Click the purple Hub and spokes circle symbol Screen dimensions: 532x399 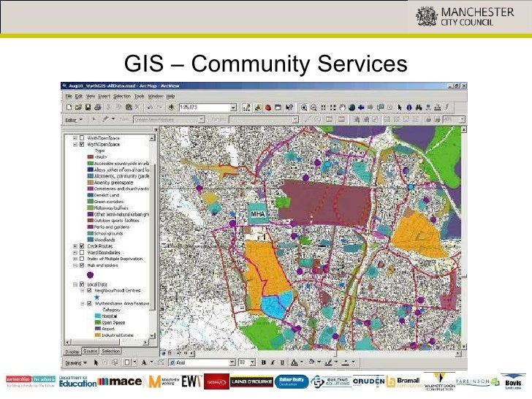[x=91, y=275]
